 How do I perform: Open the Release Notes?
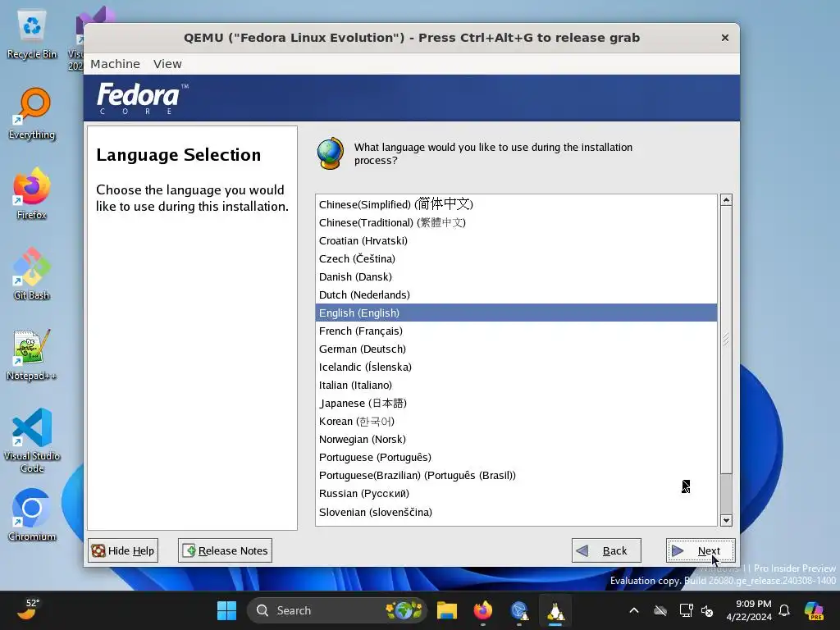tap(225, 550)
